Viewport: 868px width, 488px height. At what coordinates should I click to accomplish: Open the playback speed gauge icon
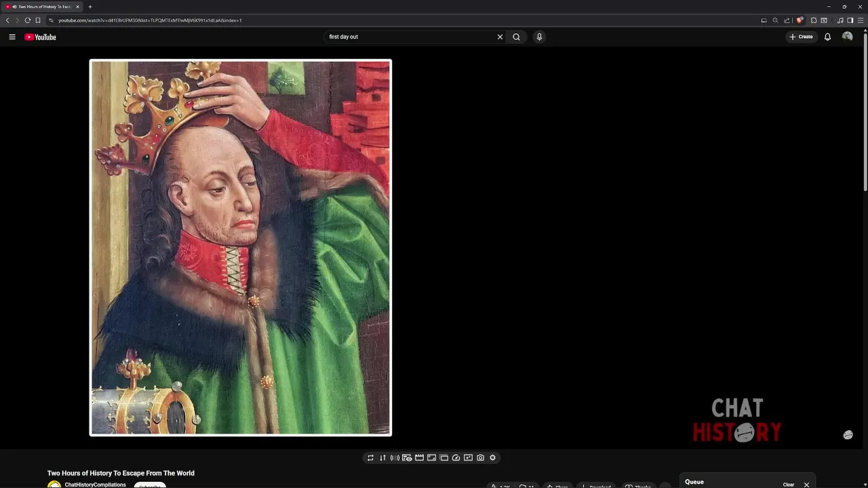pos(456,458)
